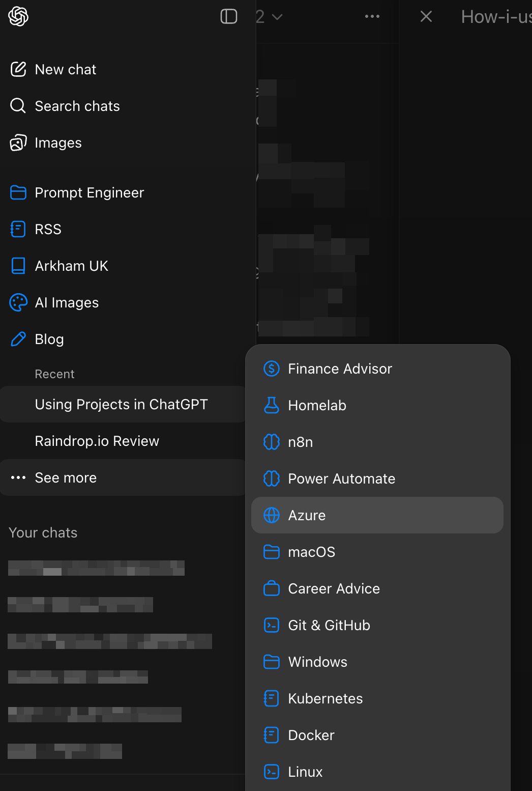532x791 pixels.
Task: Click the New chat pencil icon
Action: click(x=18, y=69)
